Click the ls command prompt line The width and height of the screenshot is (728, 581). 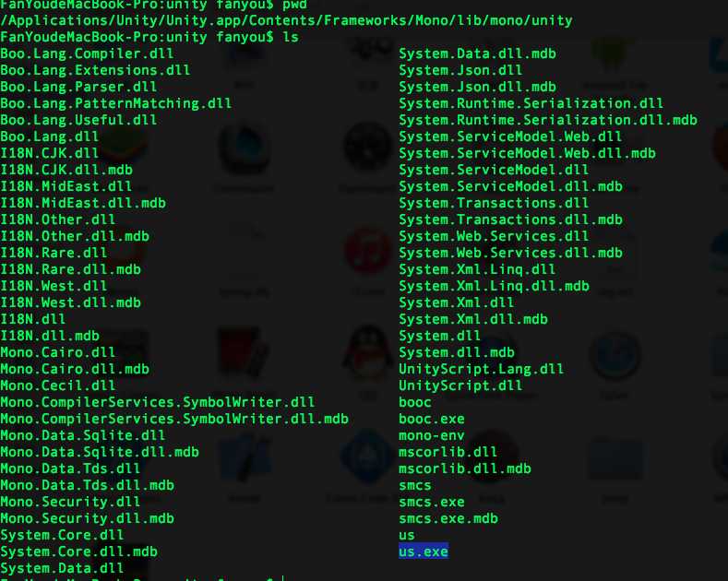149,37
